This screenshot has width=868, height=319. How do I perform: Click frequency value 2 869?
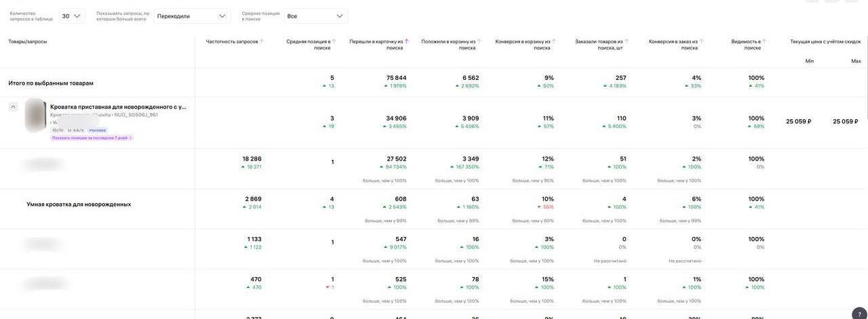(254, 199)
